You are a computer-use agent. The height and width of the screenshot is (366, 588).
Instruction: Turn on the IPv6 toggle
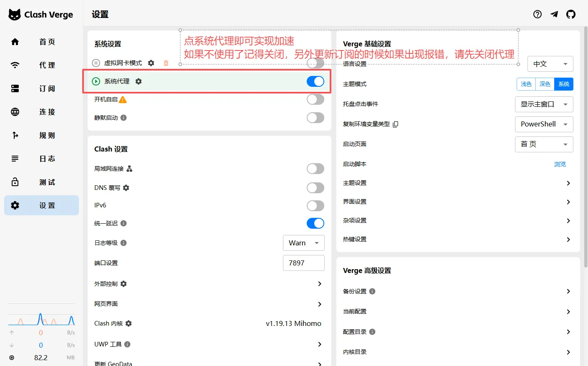click(x=315, y=205)
